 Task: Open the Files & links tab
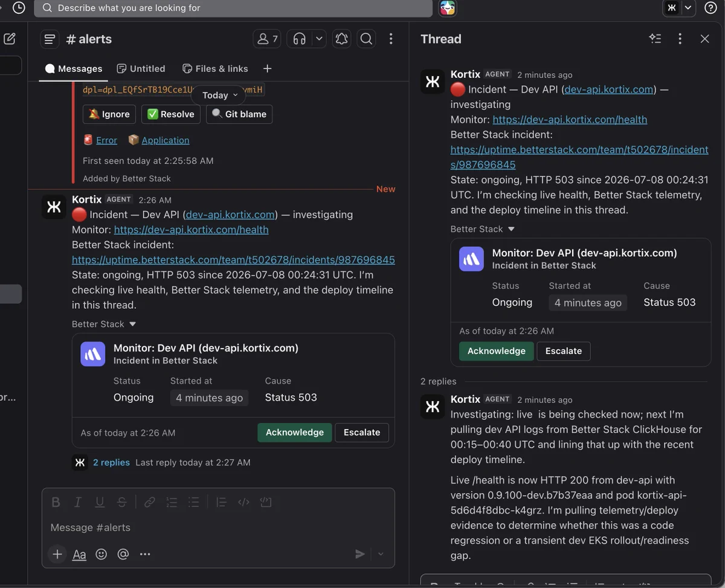[215, 68]
